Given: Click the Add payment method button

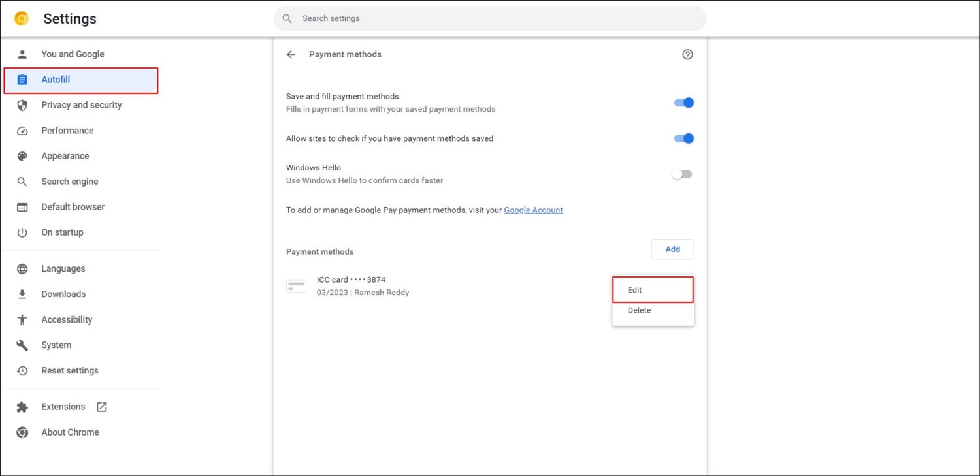Looking at the screenshot, I should [672, 249].
